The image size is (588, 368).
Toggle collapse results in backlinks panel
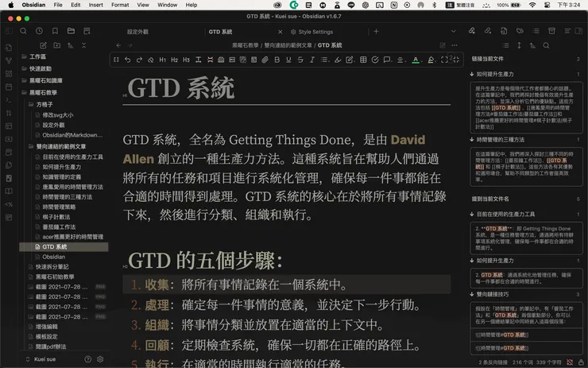coord(505,45)
